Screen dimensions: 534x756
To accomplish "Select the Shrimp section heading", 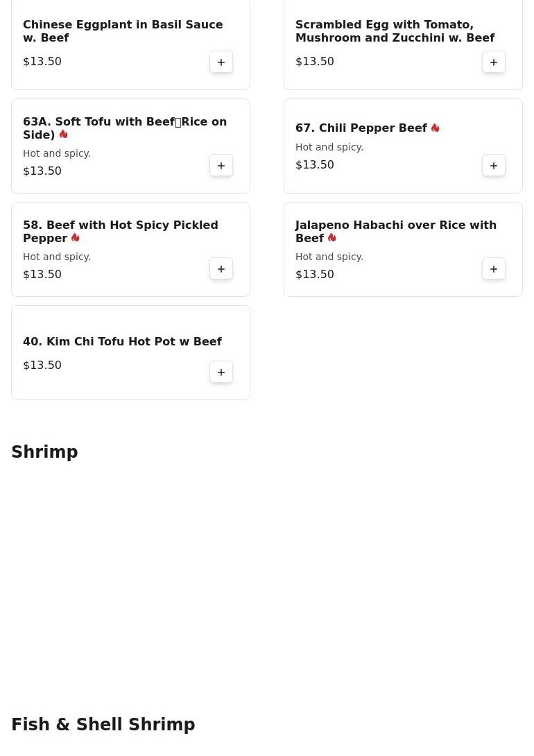I will 44,452.
